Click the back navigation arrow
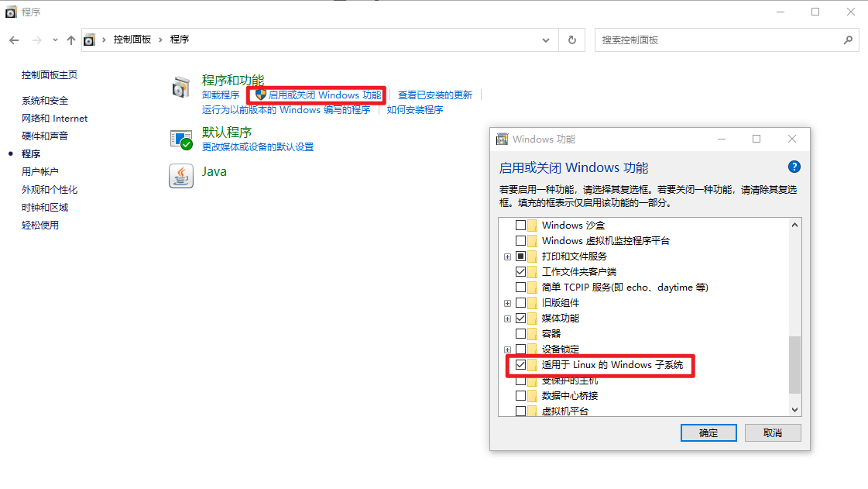This screenshot has height=489, width=868. click(x=15, y=40)
